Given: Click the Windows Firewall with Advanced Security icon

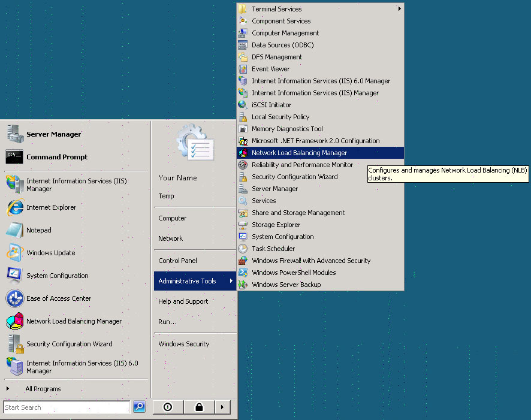Looking at the screenshot, I should (x=243, y=261).
